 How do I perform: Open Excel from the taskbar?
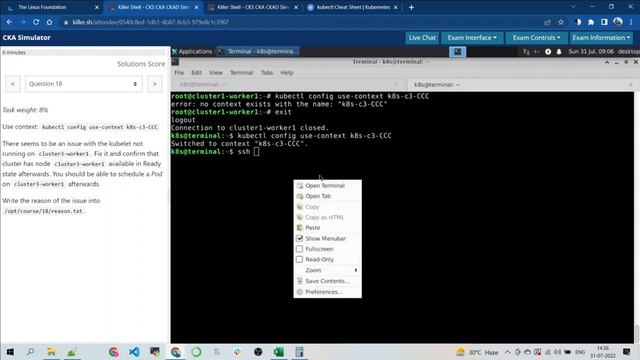pos(279,352)
